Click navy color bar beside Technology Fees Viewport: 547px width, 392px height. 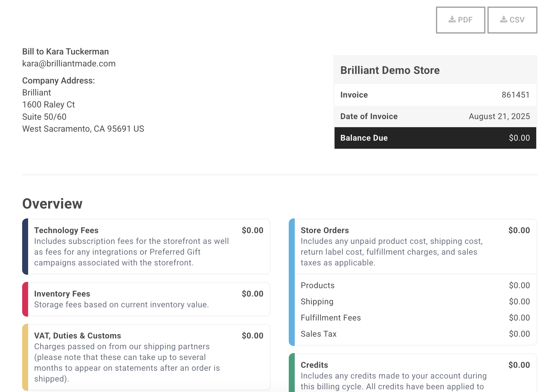click(25, 247)
